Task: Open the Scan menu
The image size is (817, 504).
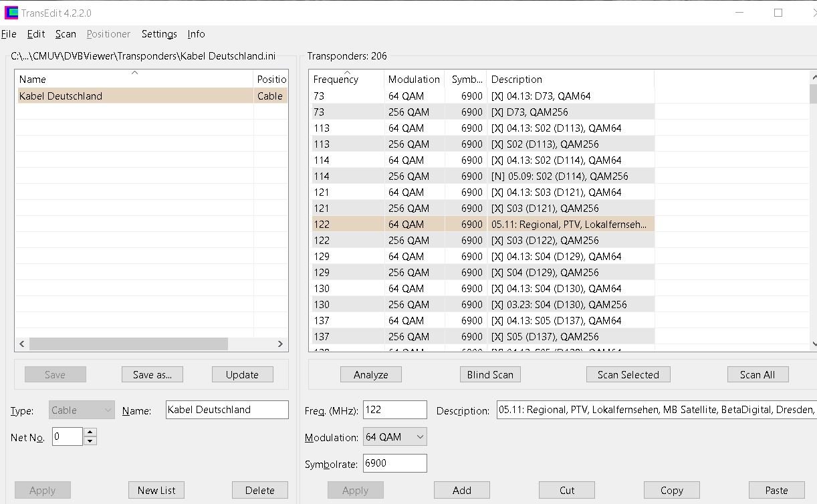Action: tap(66, 34)
